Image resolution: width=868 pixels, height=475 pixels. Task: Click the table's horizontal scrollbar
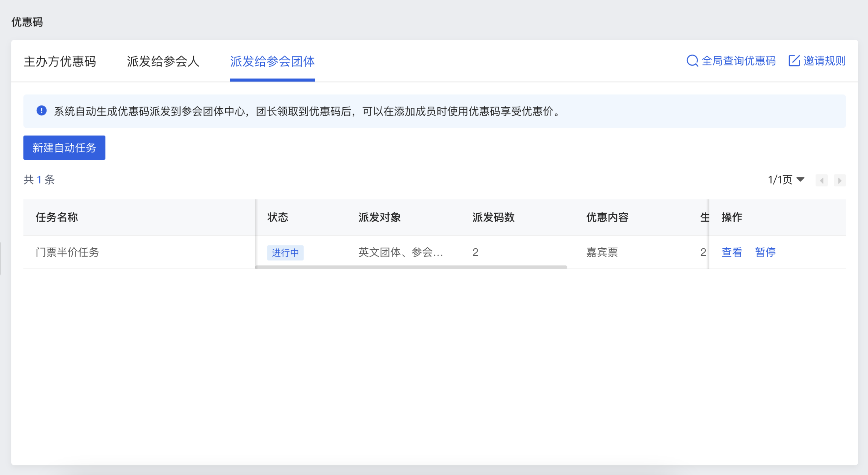[411, 267]
